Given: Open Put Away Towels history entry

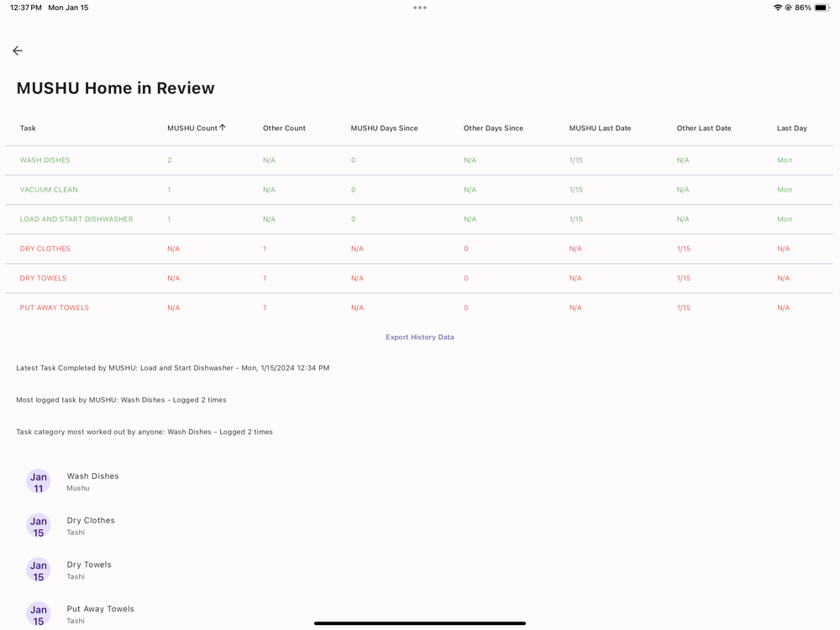Looking at the screenshot, I should point(100,615).
